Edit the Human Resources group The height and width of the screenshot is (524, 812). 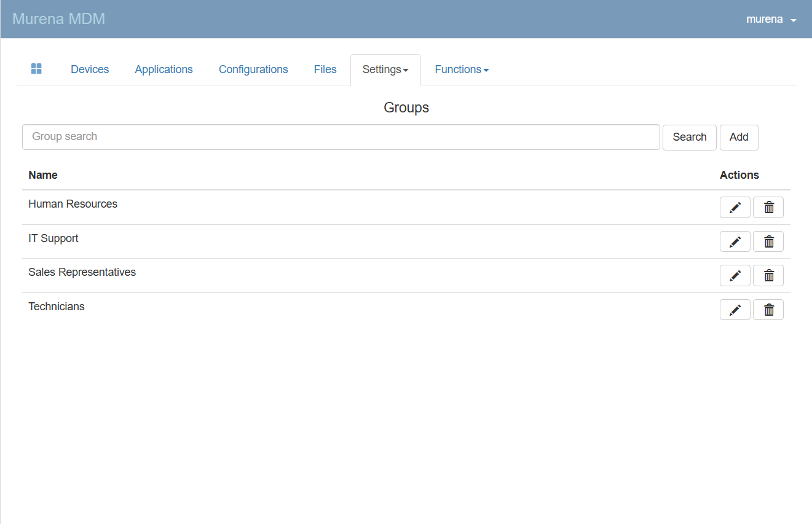click(735, 208)
